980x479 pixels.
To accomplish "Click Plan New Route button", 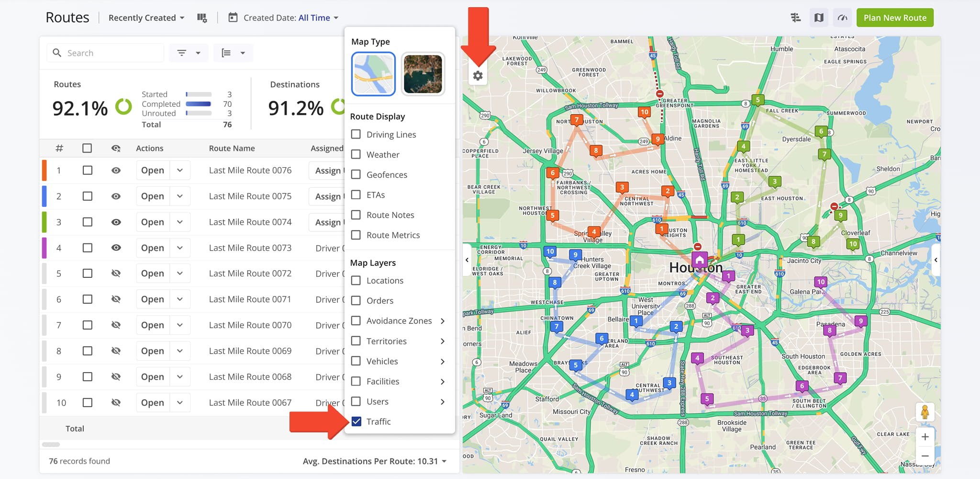I will (x=894, y=18).
